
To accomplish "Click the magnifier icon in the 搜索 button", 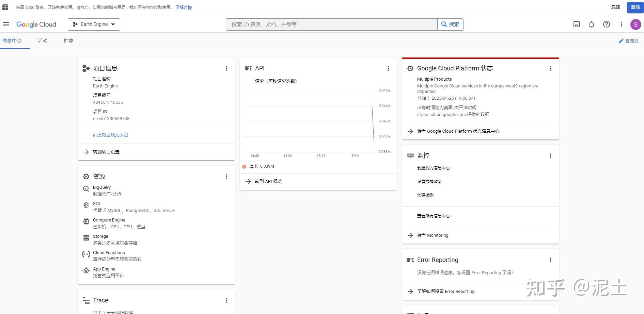I will pyautogui.click(x=444, y=24).
